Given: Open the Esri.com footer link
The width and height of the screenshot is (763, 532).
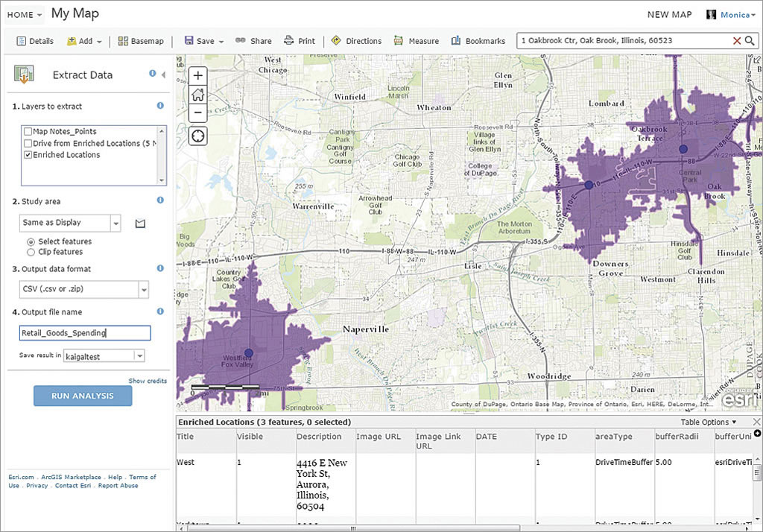Looking at the screenshot, I should point(21,477).
